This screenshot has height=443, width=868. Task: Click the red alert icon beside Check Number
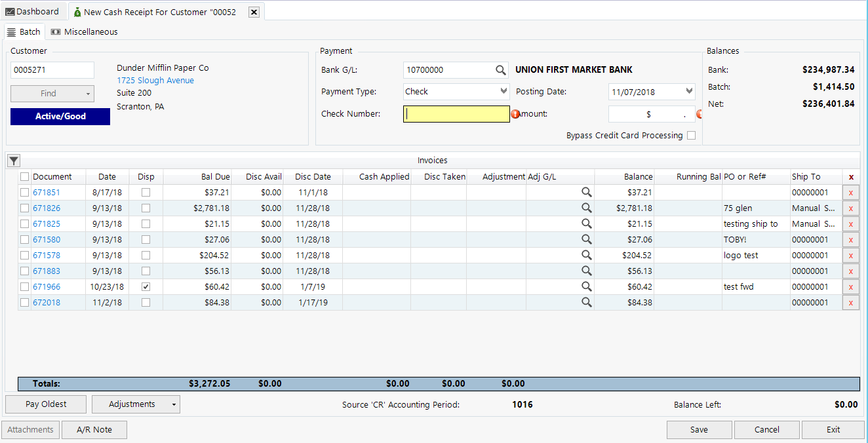[517, 113]
